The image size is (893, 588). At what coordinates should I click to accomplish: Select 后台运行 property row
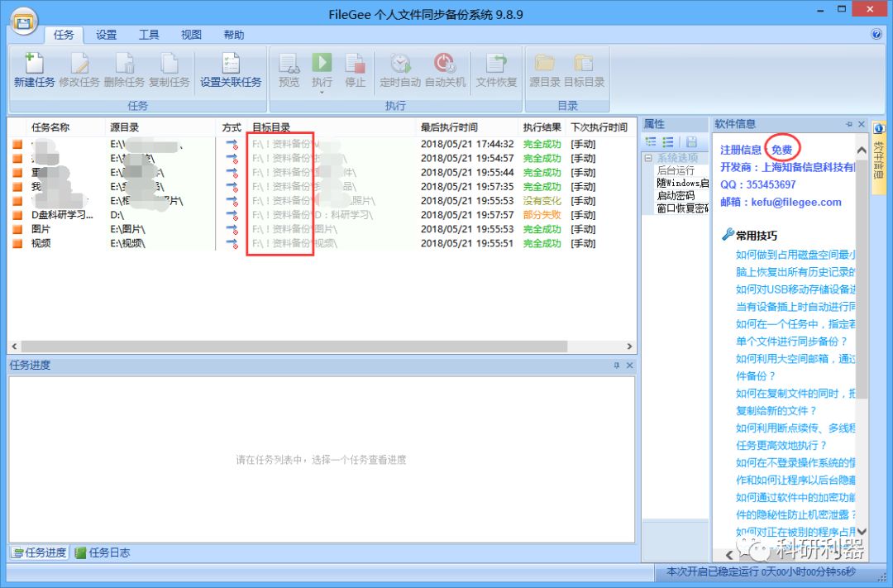676,170
